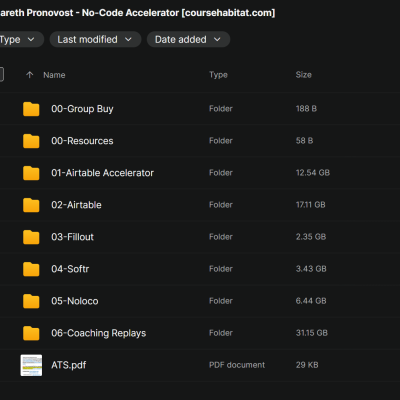Screen dimensions: 400x400
Task: Click the ATS.pdf thumbnail preview
Action: [x=31, y=365]
